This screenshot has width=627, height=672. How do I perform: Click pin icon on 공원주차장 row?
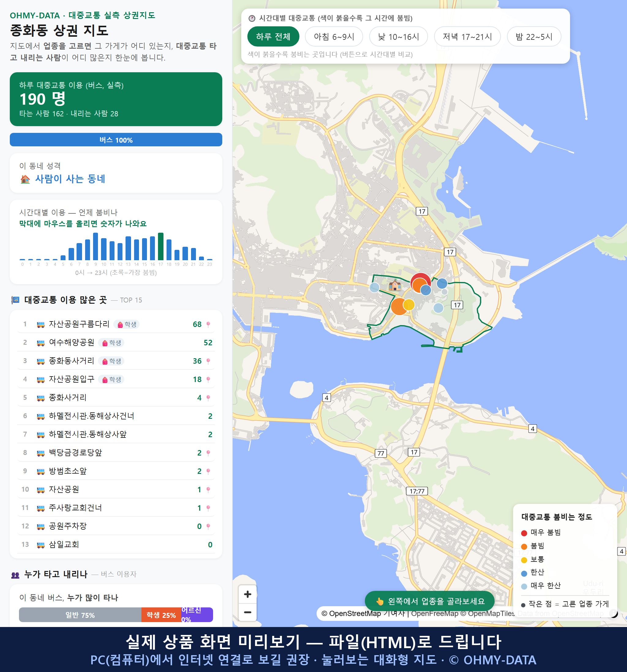tap(208, 526)
